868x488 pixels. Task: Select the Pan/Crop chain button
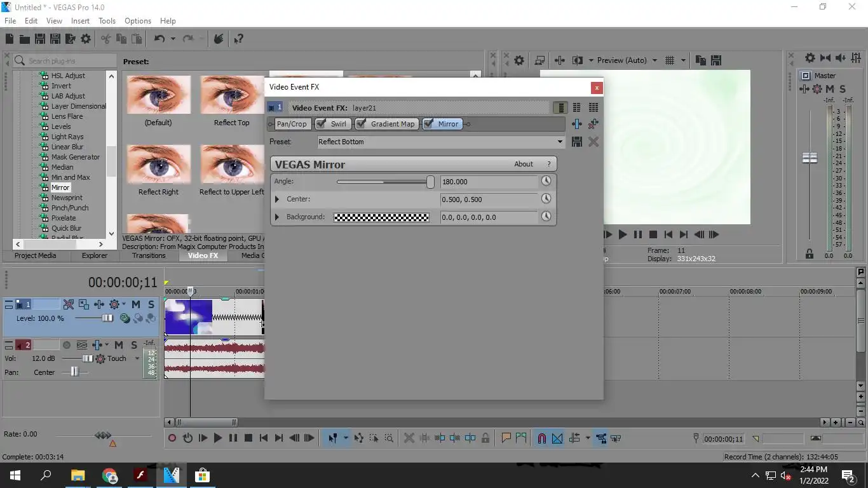[292, 124]
